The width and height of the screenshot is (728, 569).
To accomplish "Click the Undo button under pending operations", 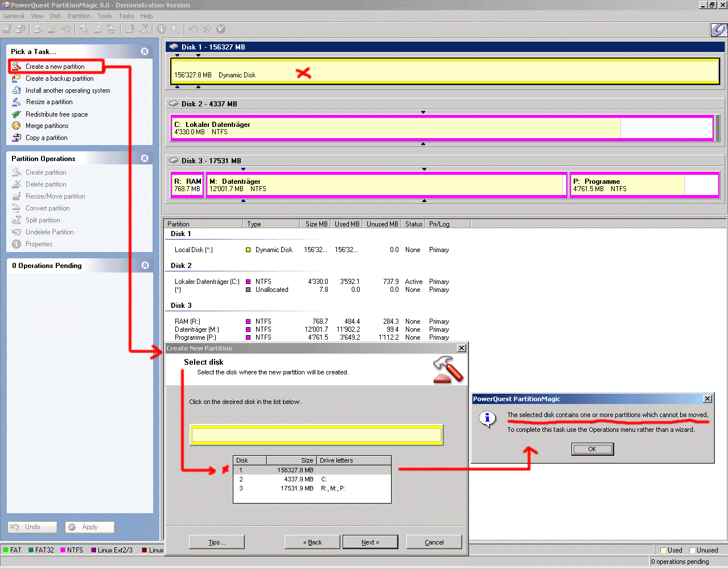I will point(32,527).
